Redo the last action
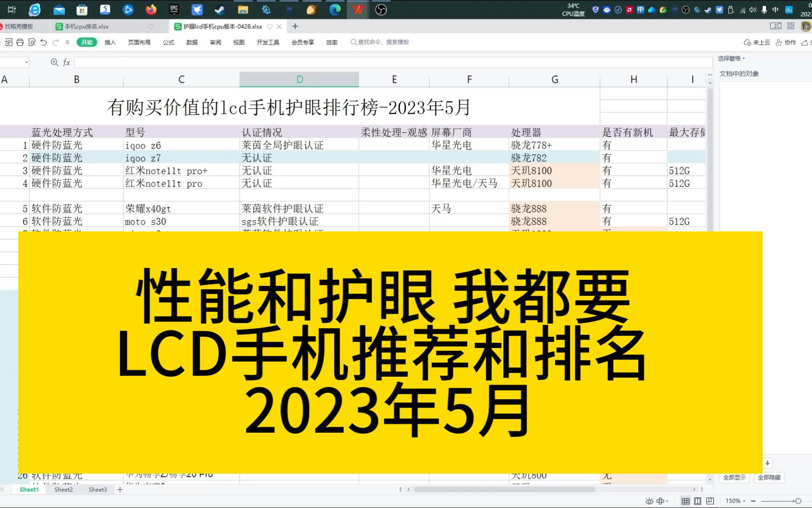Screen dimensions: 812x508 [55, 42]
